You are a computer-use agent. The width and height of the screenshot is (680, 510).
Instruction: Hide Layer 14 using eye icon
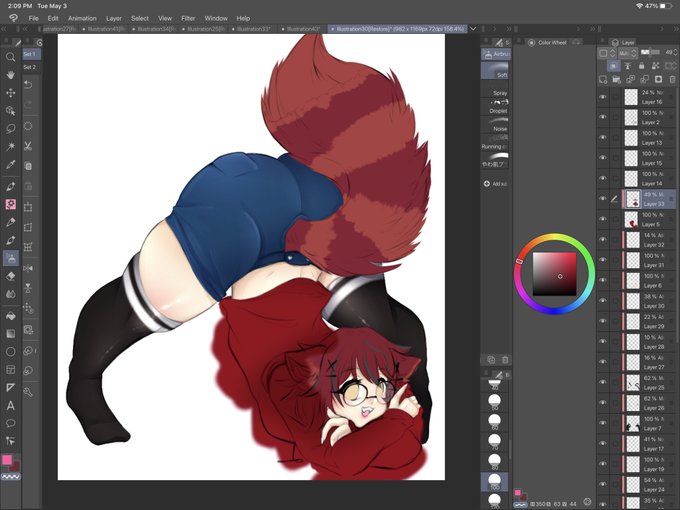point(603,178)
